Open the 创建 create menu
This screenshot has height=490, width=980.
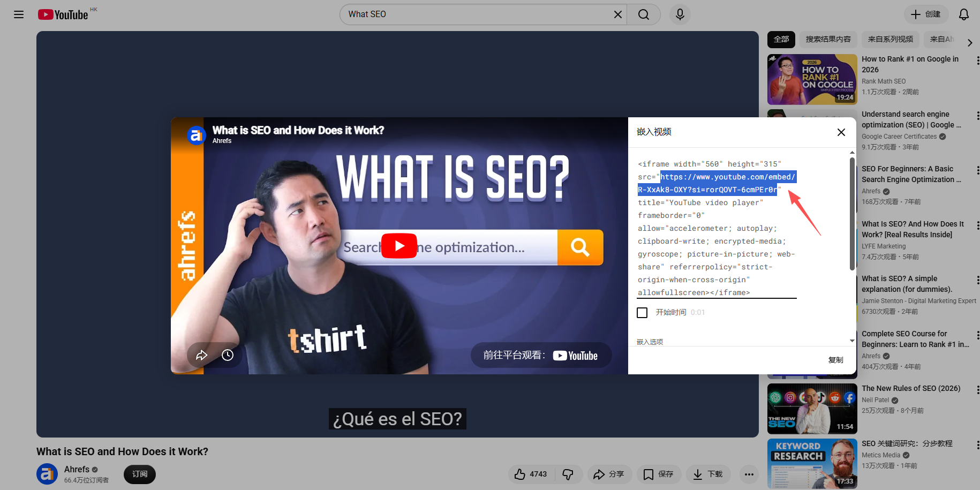[x=926, y=14]
